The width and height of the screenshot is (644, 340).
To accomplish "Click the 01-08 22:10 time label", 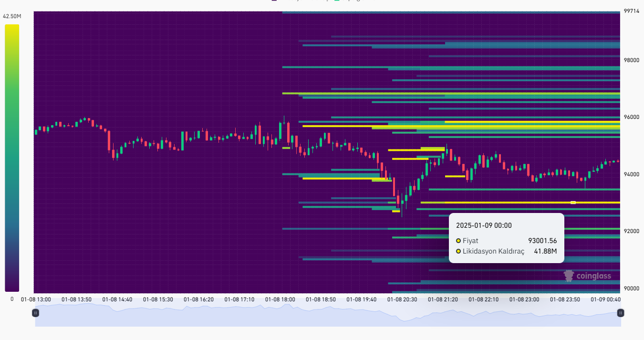I will (x=483, y=299).
